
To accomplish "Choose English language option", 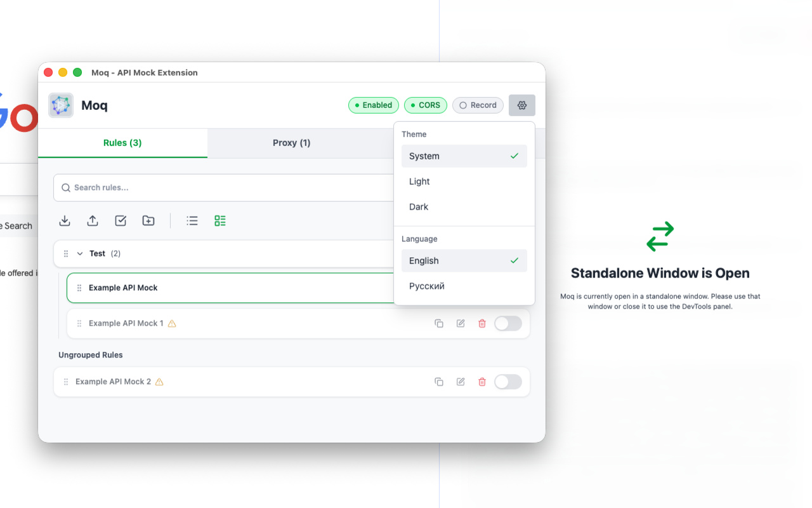I will click(x=464, y=261).
